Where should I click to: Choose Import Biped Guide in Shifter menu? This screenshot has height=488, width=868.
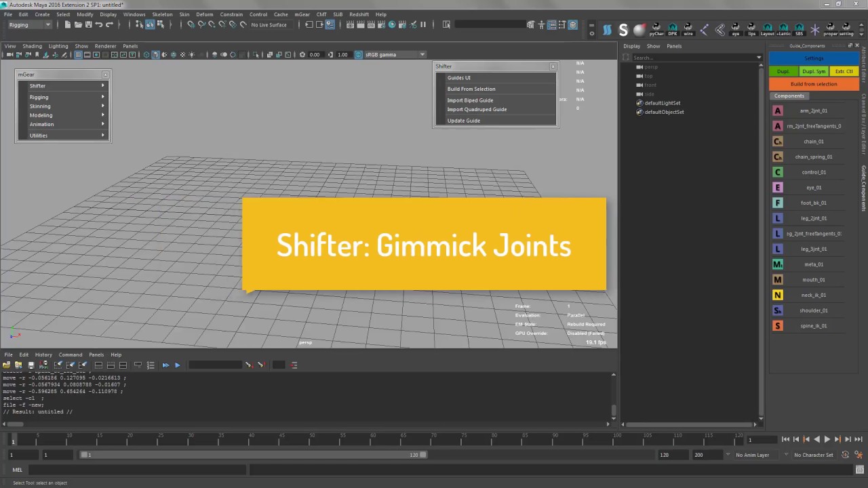point(470,100)
